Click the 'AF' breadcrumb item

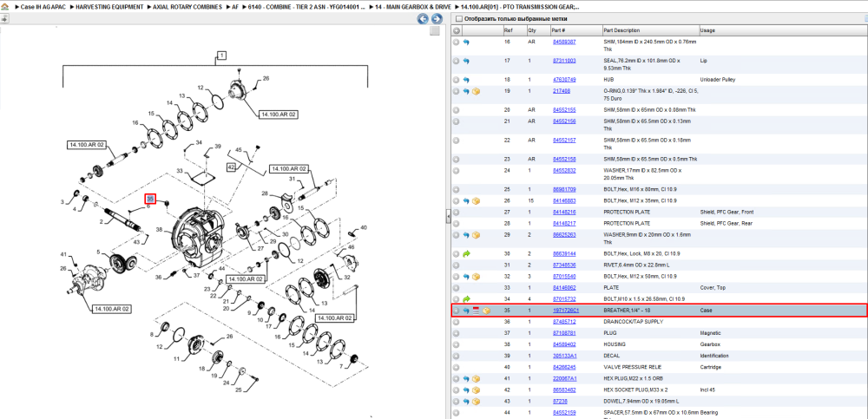pos(235,7)
